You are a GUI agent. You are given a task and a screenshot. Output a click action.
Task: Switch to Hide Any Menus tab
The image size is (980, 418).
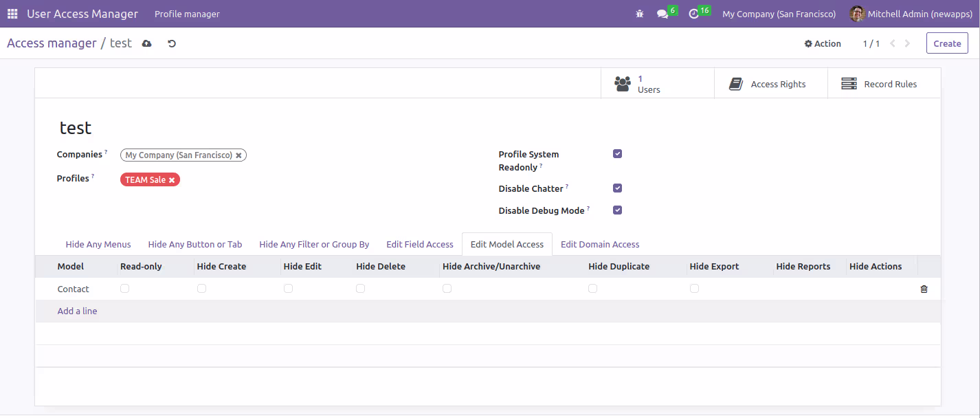pos(98,244)
